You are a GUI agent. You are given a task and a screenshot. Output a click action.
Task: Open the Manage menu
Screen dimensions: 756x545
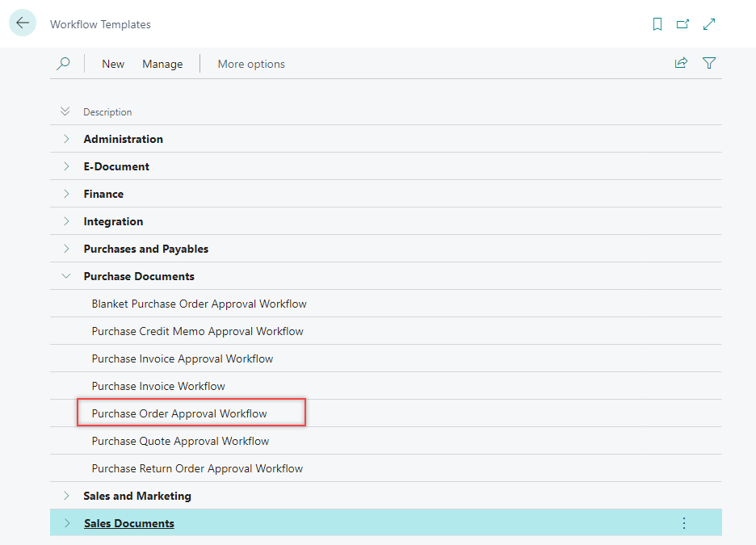point(162,64)
